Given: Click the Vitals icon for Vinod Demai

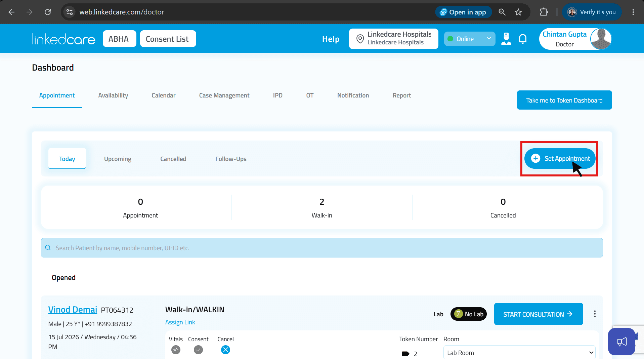Looking at the screenshot, I should pyautogui.click(x=176, y=350).
